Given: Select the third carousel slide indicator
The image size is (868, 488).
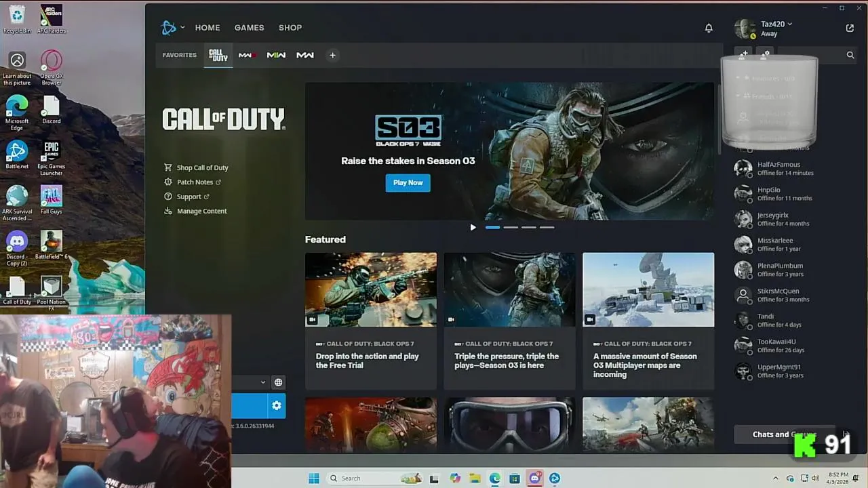Looking at the screenshot, I should (529, 227).
